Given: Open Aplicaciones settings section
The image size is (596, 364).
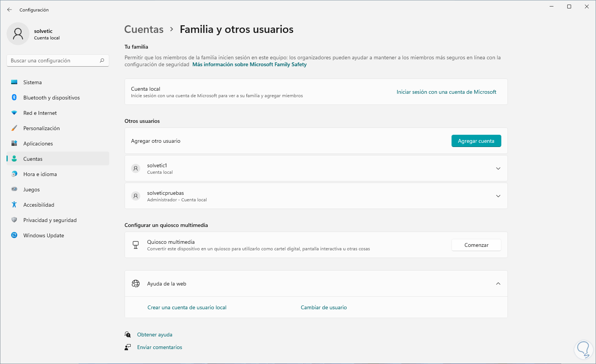Looking at the screenshot, I should [x=38, y=144].
